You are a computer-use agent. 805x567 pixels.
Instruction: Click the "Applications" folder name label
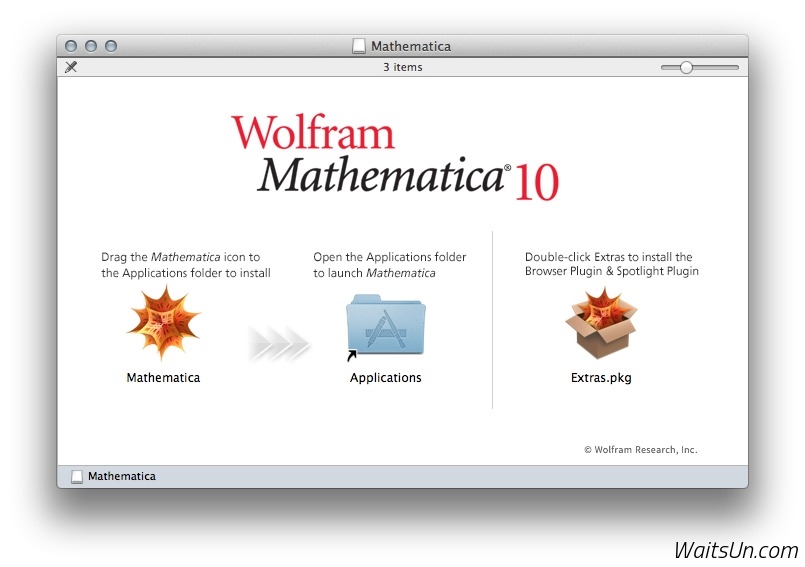(385, 378)
